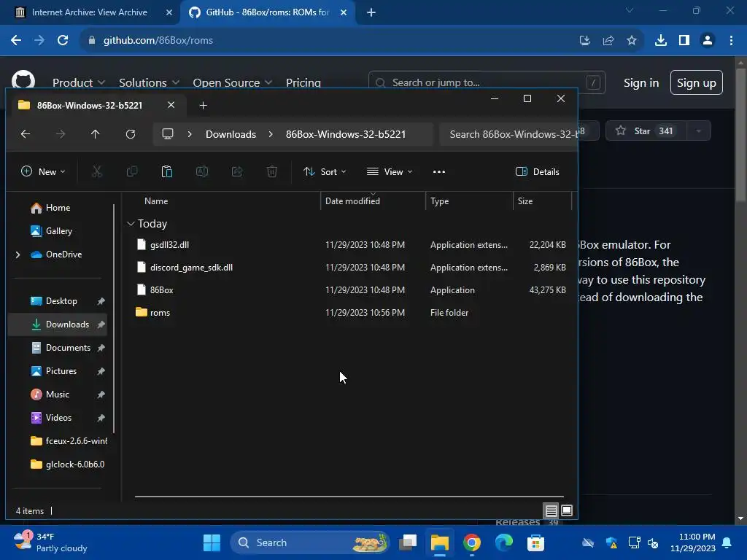Switch to details list view icon
This screenshot has width=747, height=560.
551,511
